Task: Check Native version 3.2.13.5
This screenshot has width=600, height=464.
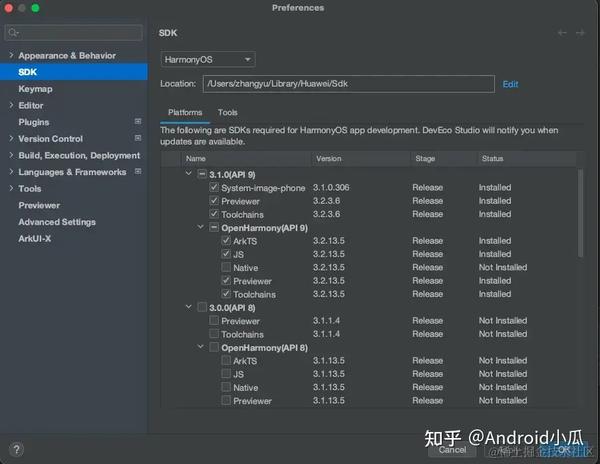Action: tap(226, 267)
